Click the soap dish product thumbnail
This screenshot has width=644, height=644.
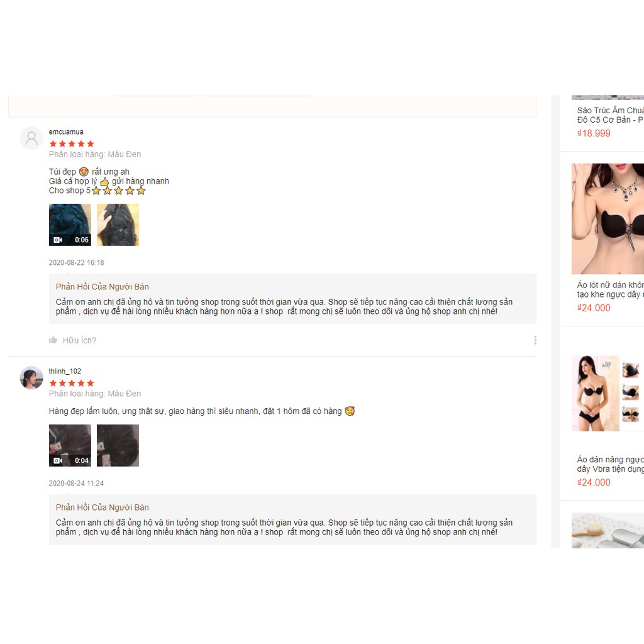point(608,530)
